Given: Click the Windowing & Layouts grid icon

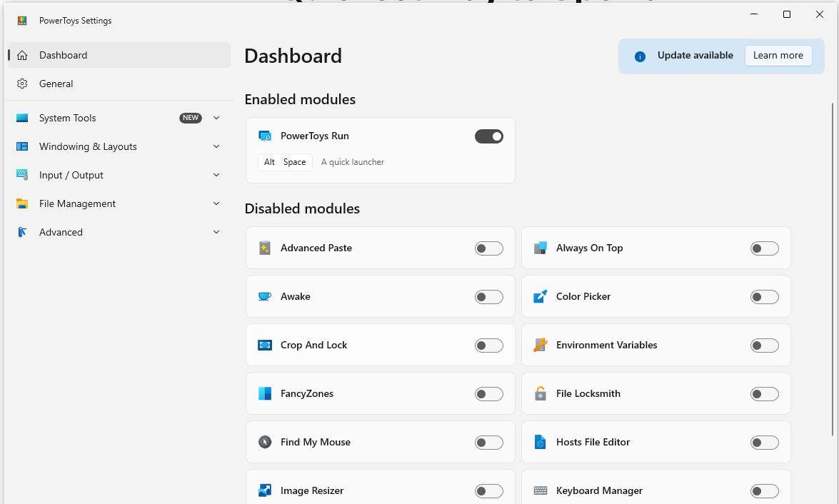Looking at the screenshot, I should pos(22,146).
